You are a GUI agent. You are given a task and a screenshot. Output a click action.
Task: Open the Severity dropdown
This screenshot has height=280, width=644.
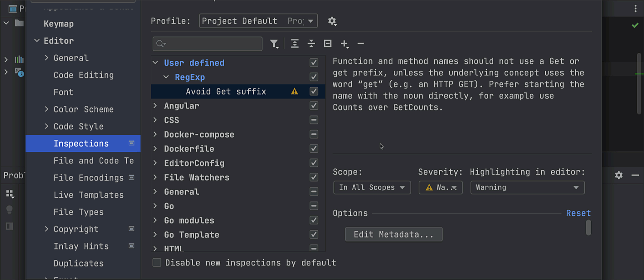[440, 187]
